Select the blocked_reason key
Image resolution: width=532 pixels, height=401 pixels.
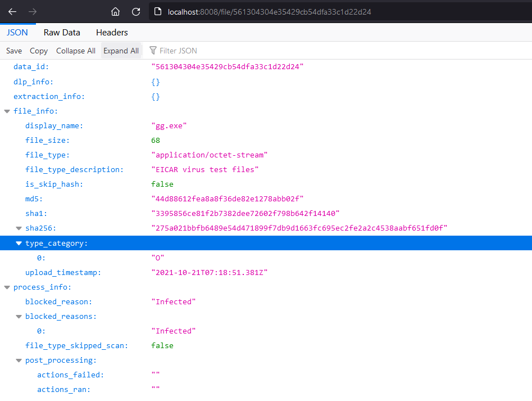58,302
